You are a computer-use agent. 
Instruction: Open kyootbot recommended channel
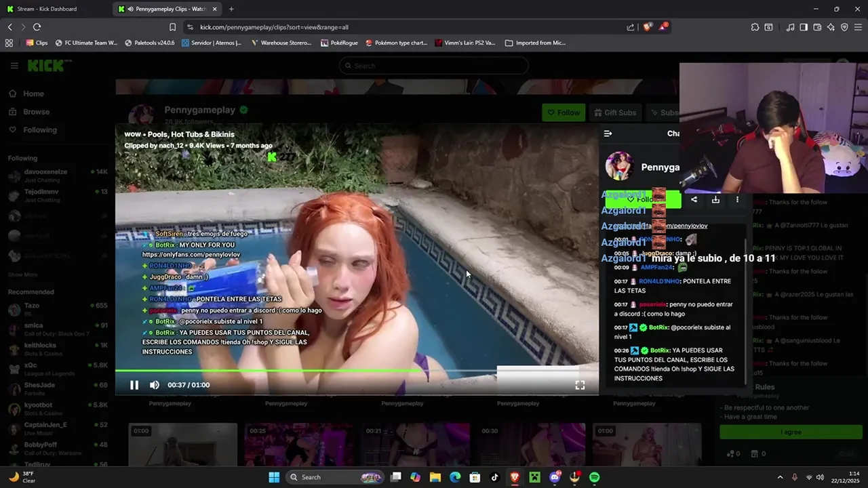click(x=58, y=409)
